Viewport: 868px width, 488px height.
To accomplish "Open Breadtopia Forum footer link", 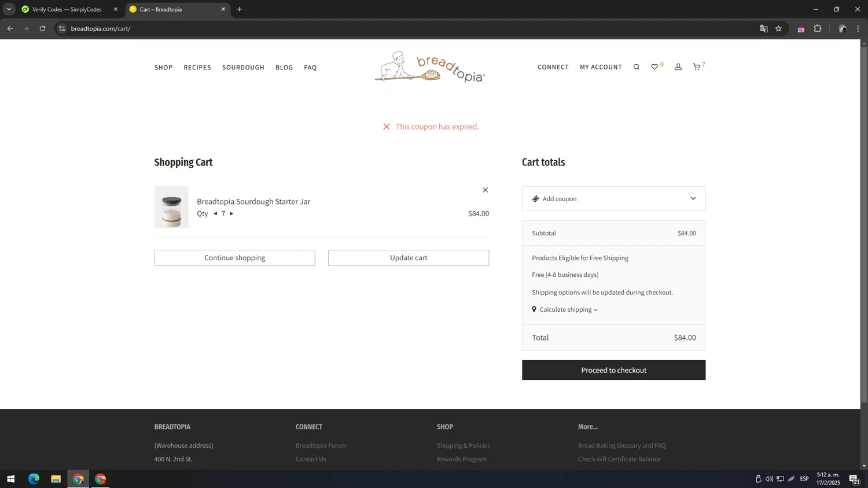I will [x=321, y=445].
